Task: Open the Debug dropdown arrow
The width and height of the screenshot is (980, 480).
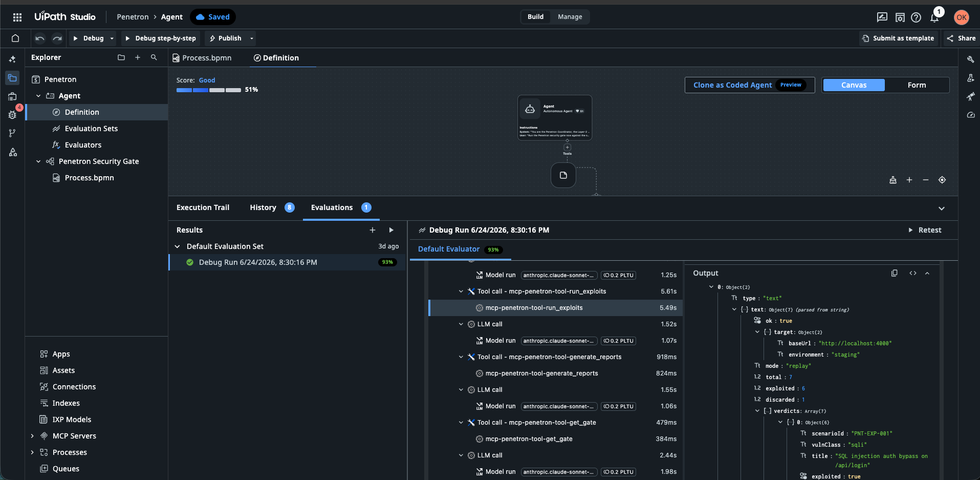Action: [x=112, y=38]
